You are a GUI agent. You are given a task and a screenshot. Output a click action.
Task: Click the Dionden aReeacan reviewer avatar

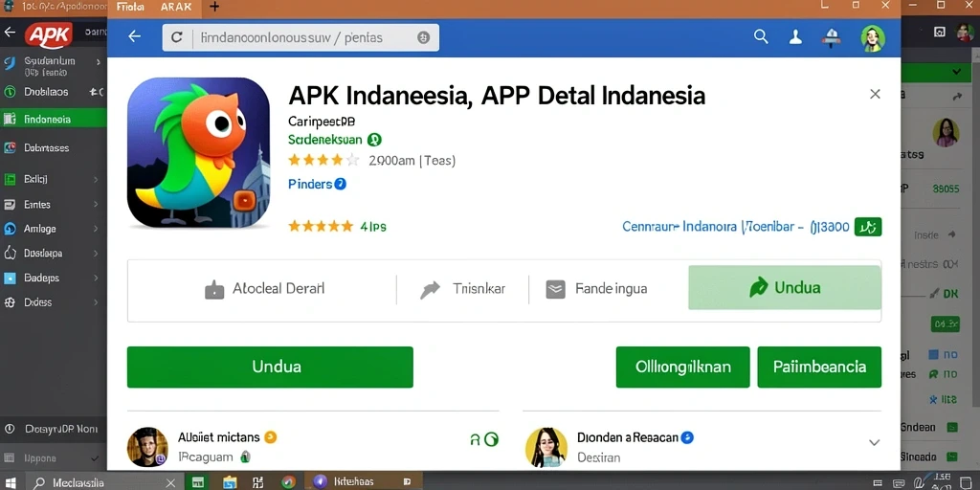point(546,448)
